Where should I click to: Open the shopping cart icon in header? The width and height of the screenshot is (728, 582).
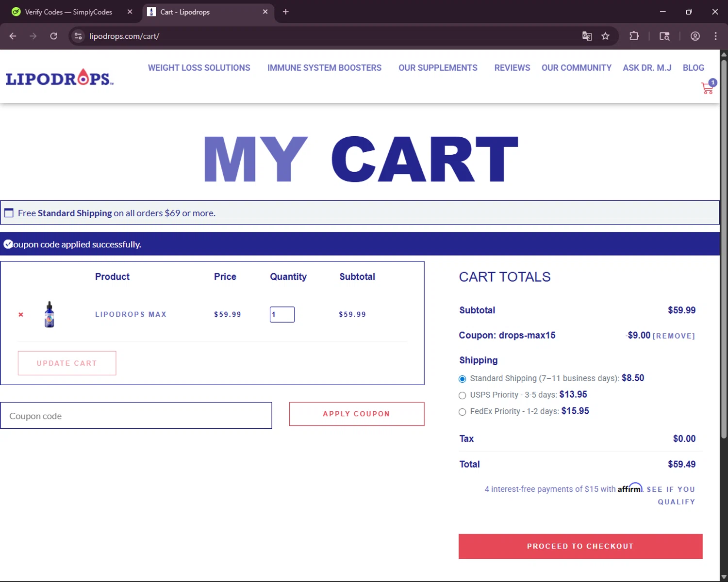click(x=708, y=87)
